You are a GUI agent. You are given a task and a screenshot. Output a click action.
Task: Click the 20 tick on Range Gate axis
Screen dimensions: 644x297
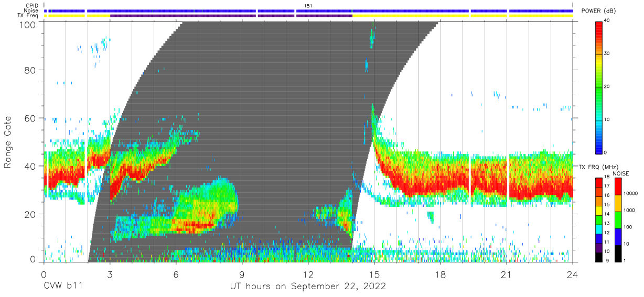click(30, 214)
